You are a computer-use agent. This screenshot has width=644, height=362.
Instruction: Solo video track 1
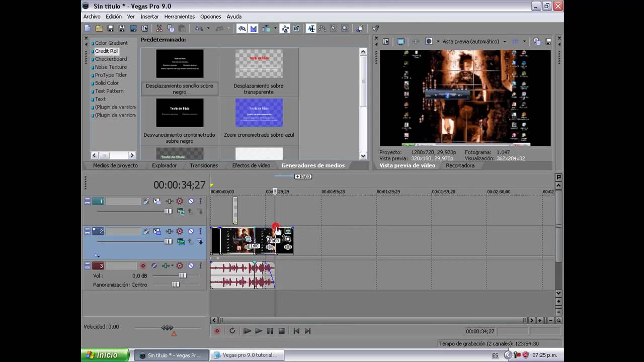coord(200,201)
